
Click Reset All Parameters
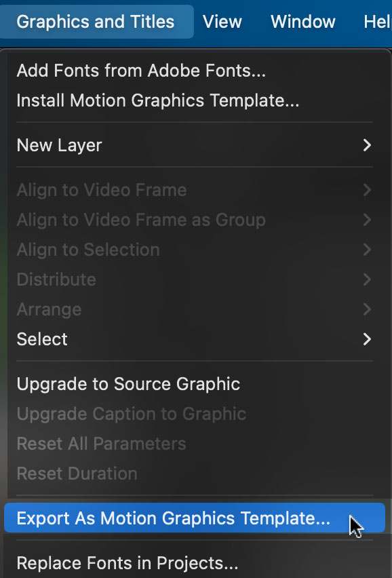tap(101, 444)
